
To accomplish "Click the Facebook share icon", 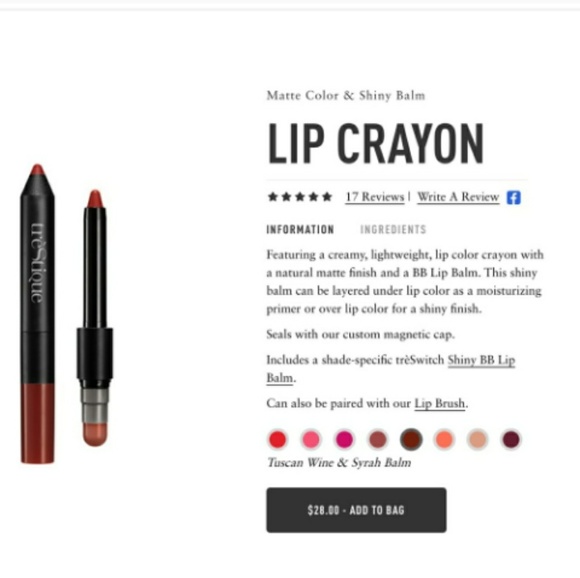I will (513, 197).
